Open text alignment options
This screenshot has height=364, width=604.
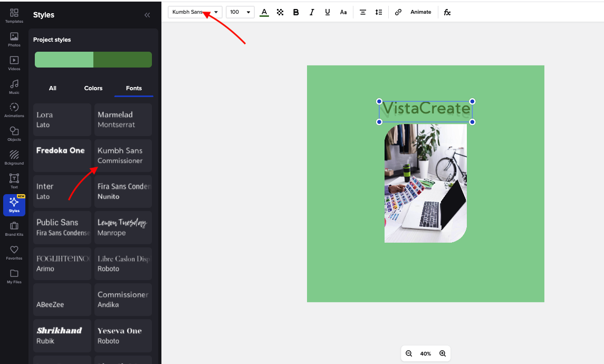click(x=363, y=12)
